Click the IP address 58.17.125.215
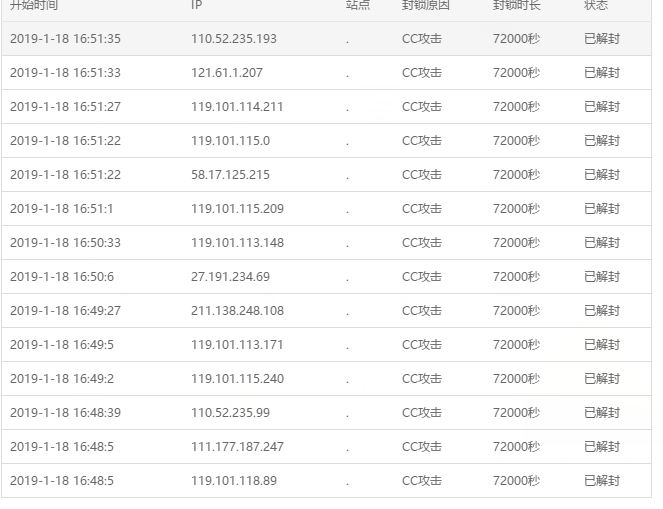This screenshot has width=663, height=509. pyautogui.click(x=230, y=175)
